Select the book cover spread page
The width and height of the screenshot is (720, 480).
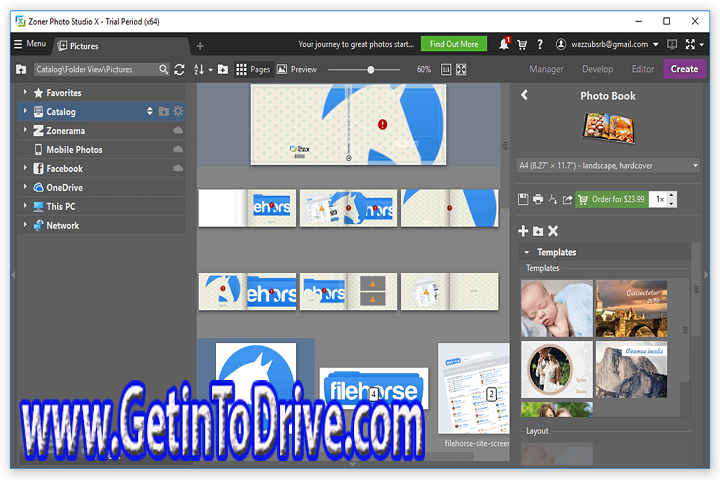coord(348,124)
